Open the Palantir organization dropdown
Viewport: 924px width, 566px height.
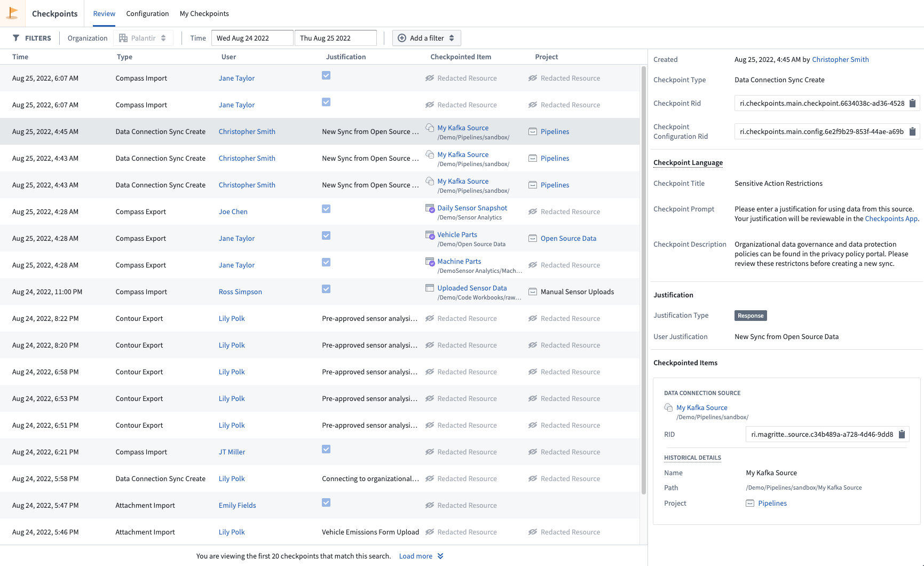(x=143, y=38)
